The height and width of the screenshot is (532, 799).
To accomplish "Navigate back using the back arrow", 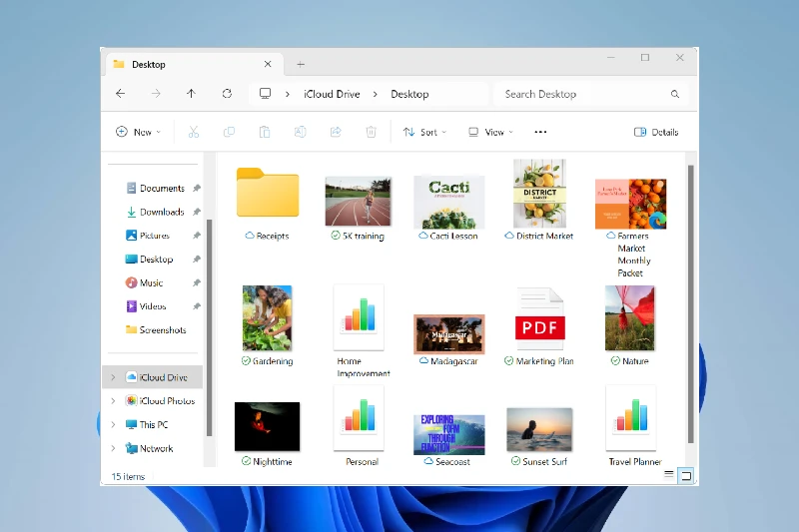I will click(x=121, y=94).
